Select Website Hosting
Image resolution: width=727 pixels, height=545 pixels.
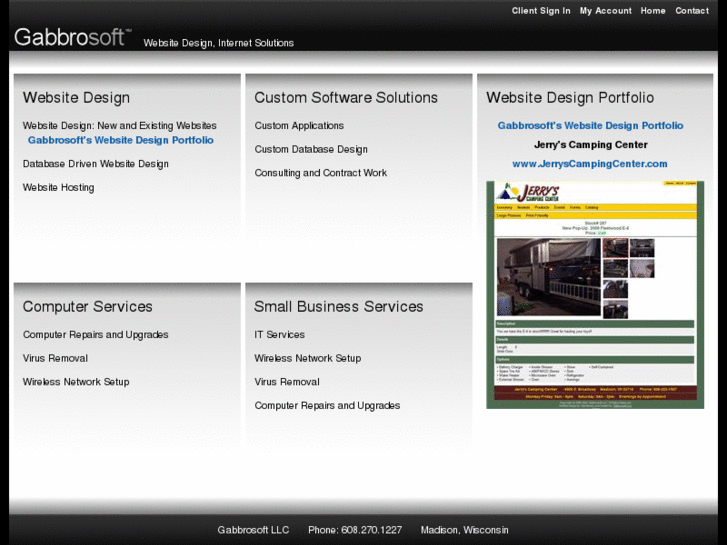[58, 187]
